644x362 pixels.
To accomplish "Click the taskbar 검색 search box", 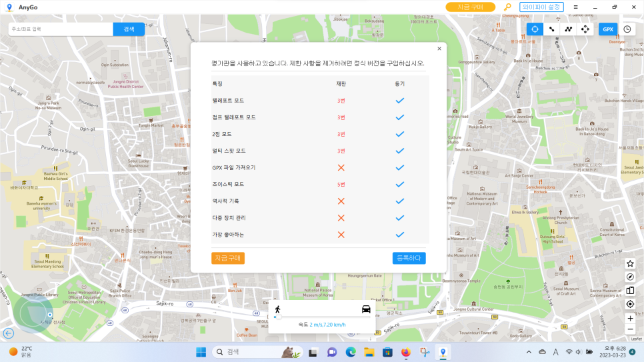I will tap(258, 352).
